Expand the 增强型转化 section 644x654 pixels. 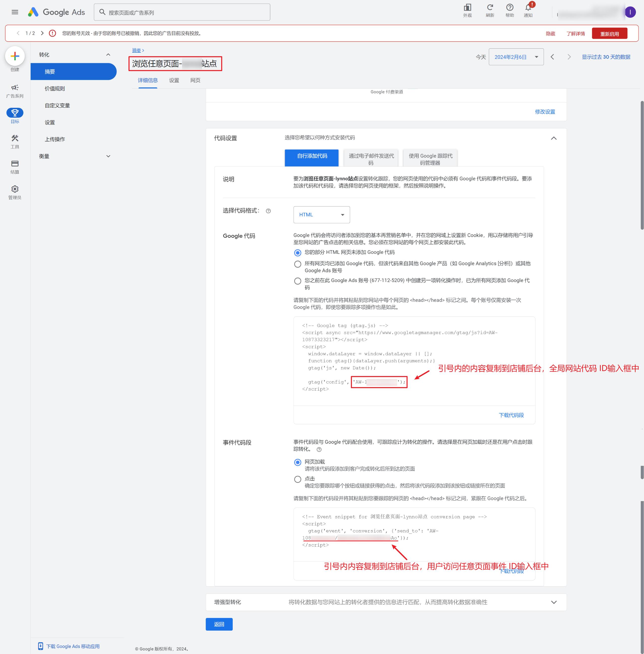pos(554,602)
